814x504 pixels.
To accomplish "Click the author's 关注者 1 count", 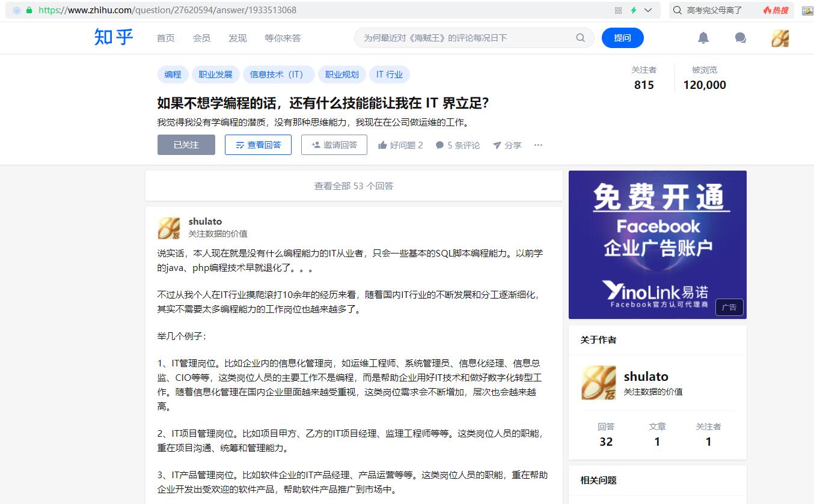I will pyautogui.click(x=708, y=434).
